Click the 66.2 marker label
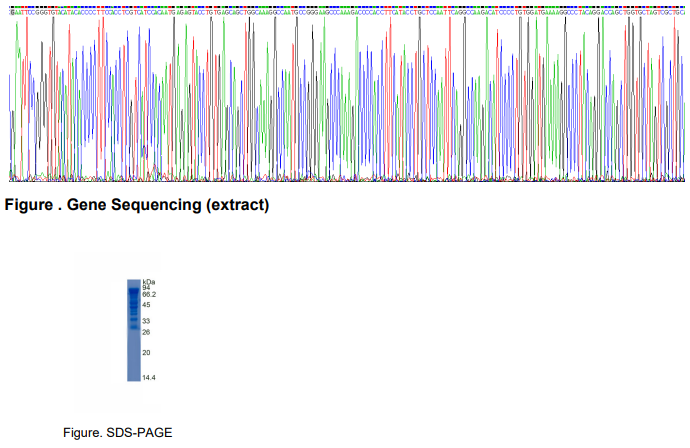 tap(149, 294)
